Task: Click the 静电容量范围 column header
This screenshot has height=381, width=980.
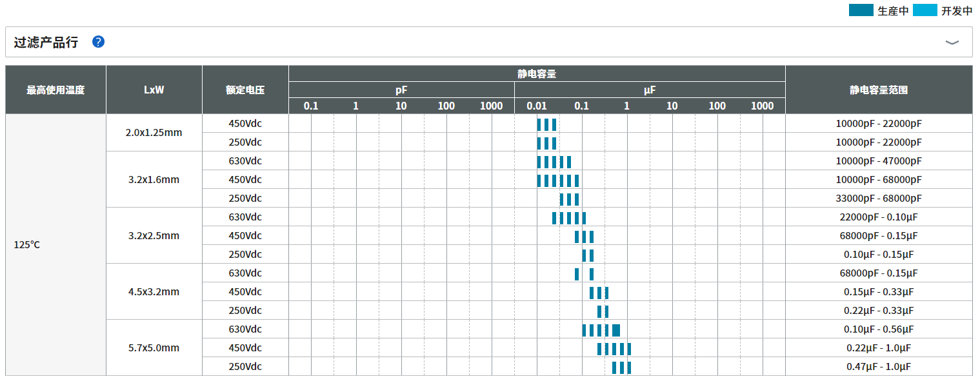Action: tap(878, 90)
